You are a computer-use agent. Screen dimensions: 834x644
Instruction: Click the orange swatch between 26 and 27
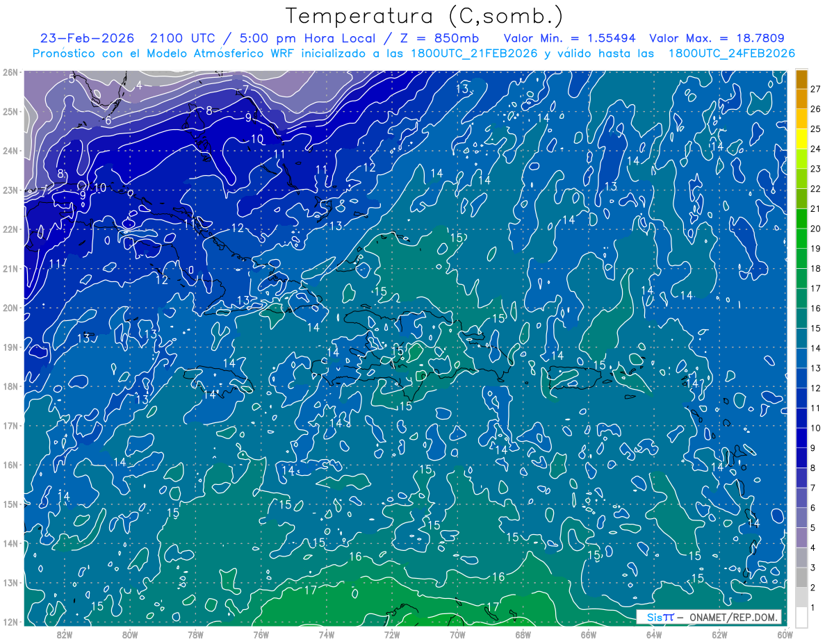pyautogui.click(x=802, y=99)
